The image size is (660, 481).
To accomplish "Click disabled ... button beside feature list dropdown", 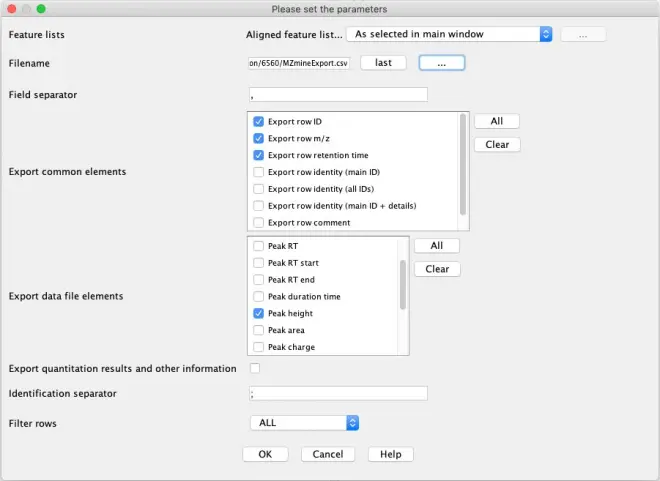I will [583, 35].
